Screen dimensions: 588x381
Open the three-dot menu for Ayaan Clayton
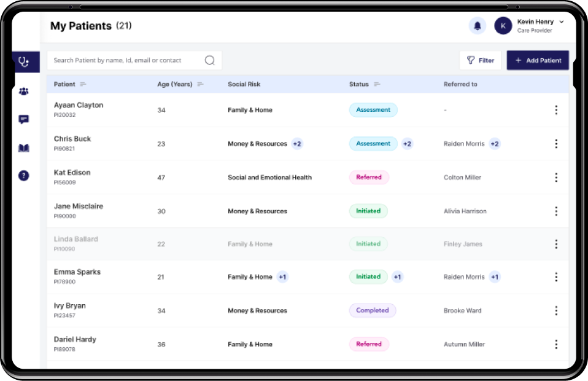tap(556, 110)
